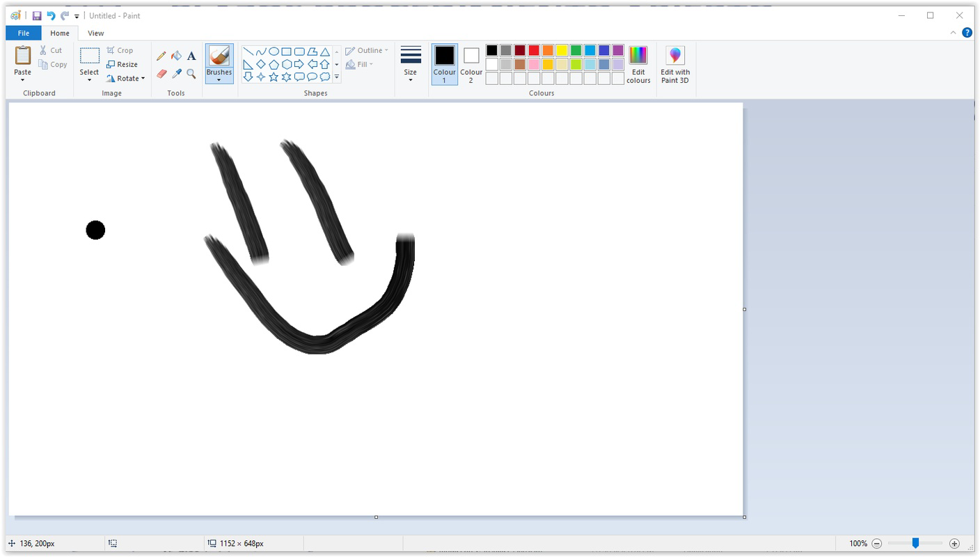Expand the Brushes dropdown
Viewport: 980px width, 557px height.
(x=219, y=76)
